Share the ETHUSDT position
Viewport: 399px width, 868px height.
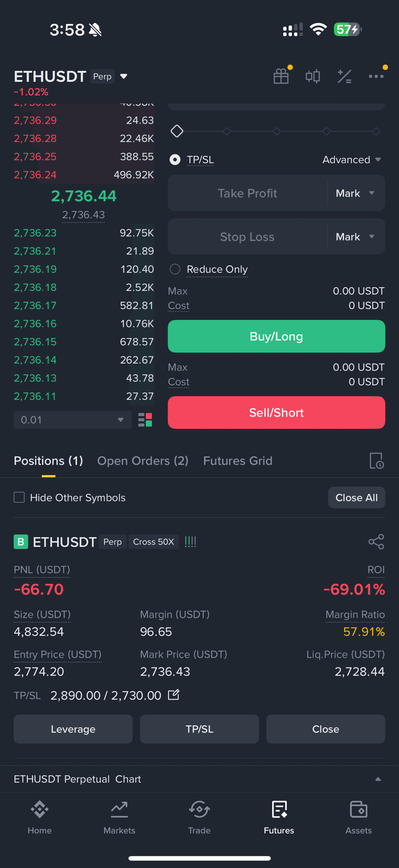coord(376,542)
